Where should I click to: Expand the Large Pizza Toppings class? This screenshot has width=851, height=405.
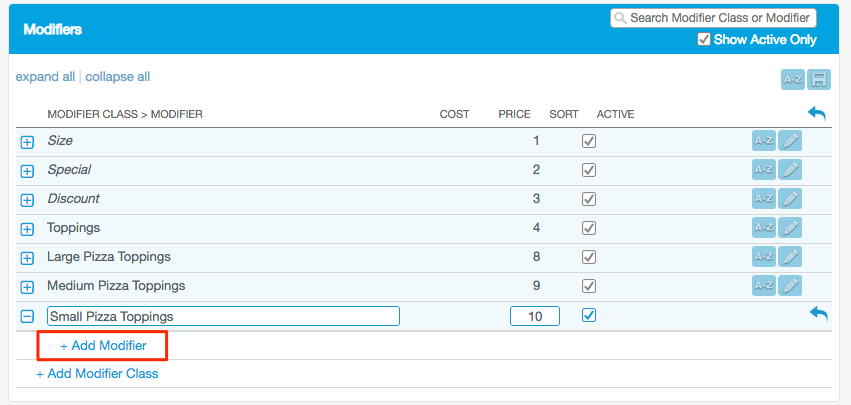28,258
